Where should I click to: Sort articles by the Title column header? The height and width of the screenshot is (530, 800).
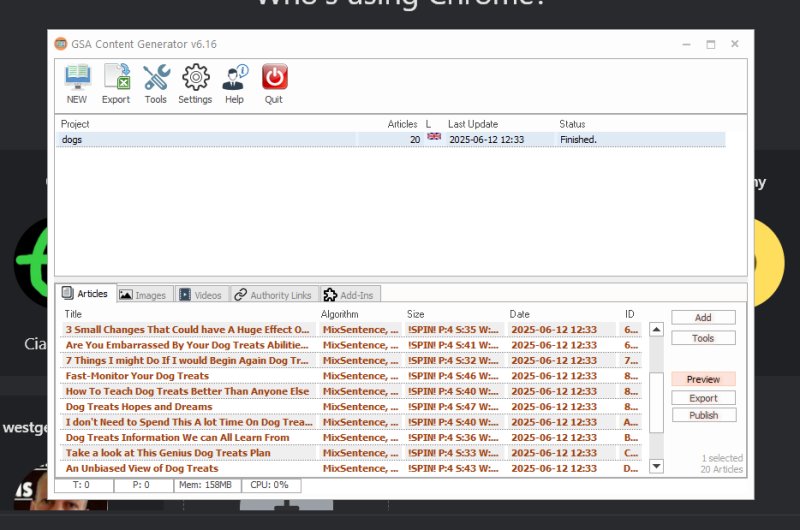click(x=73, y=314)
